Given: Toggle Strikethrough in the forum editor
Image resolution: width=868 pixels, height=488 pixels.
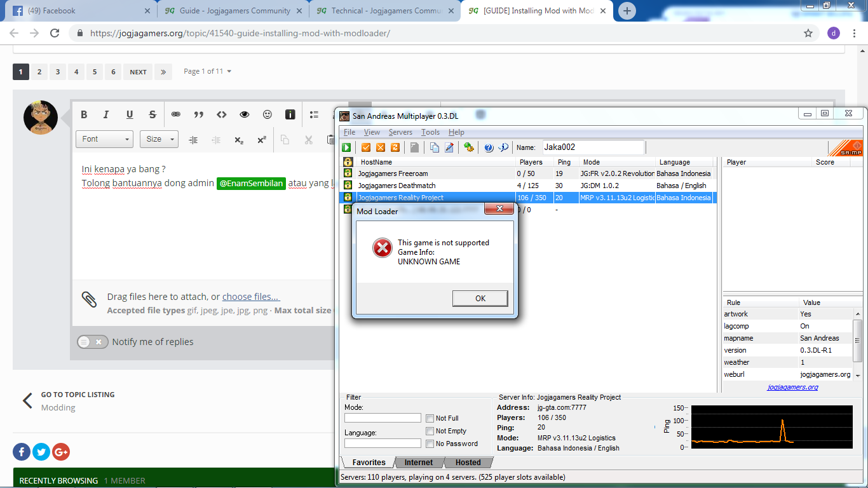Looking at the screenshot, I should point(153,114).
